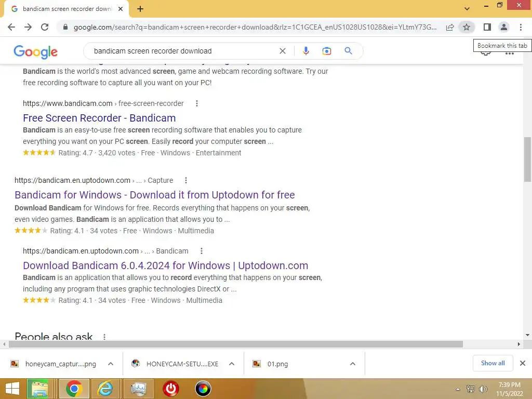Screen dimensions: 532x399
Task: Click the Google logo
Action: [x=36, y=51]
